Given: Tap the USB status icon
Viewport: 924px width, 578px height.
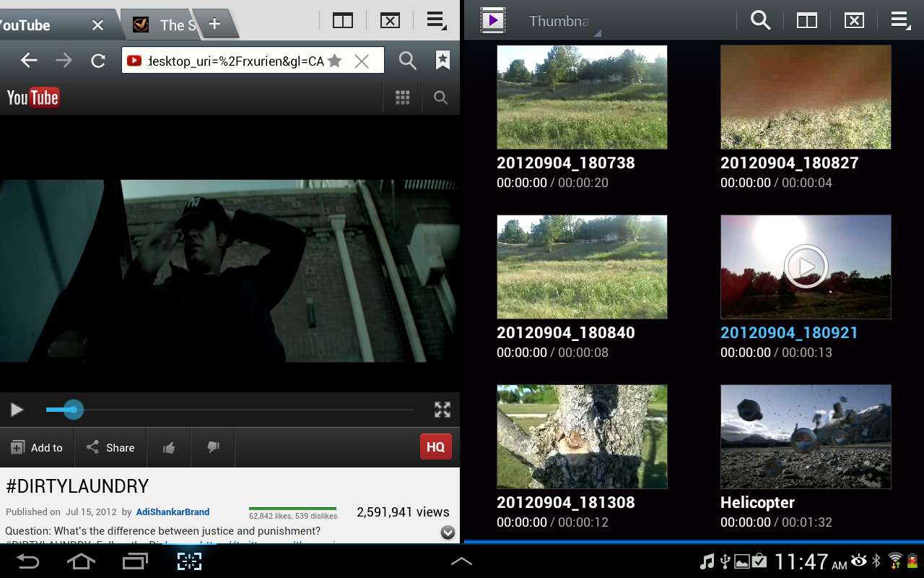Looking at the screenshot, I should [x=725, y=561].
